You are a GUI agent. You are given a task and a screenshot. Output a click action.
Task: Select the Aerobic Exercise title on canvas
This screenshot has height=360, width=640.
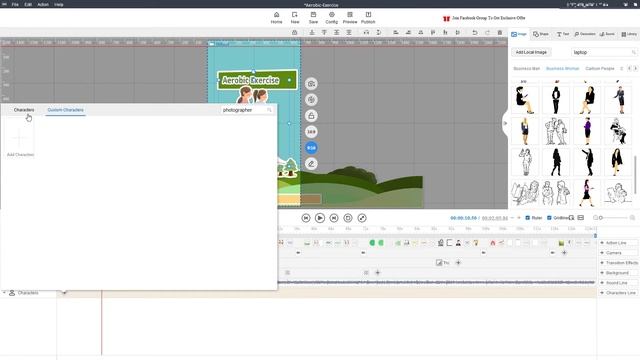click(x=257, y=80)
